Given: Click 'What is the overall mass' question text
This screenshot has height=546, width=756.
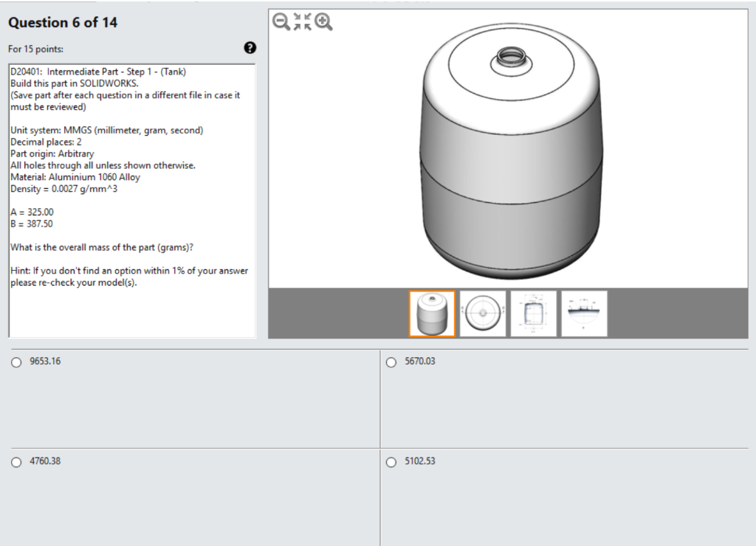Looking at the screenshot, I should (102, 247).
